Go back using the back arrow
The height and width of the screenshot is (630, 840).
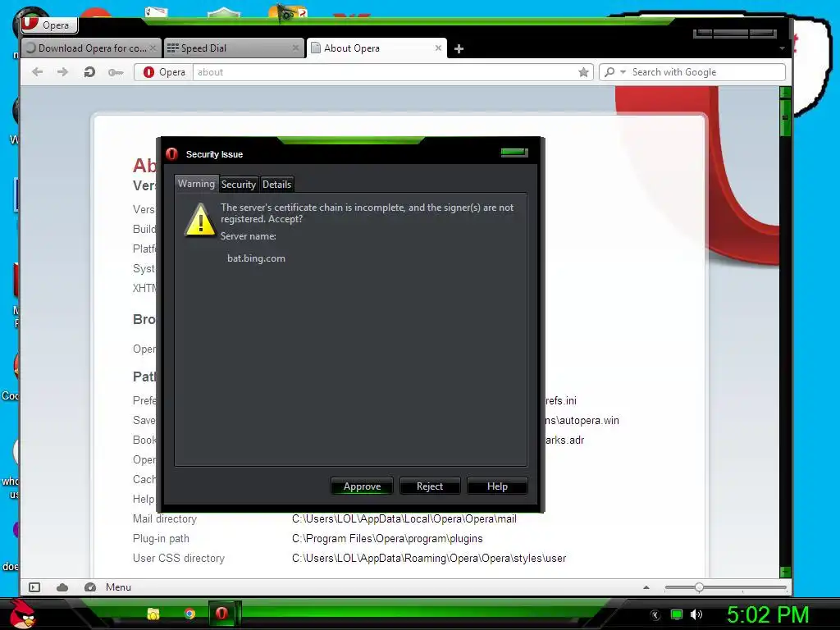click(x=37, y=72)
